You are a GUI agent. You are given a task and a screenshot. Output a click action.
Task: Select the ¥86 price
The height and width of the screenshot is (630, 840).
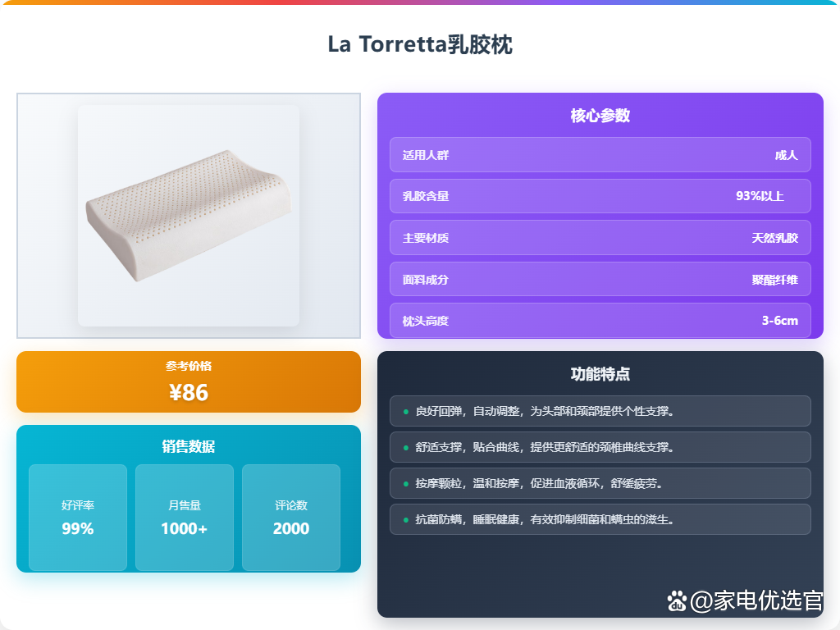point(189,393)
